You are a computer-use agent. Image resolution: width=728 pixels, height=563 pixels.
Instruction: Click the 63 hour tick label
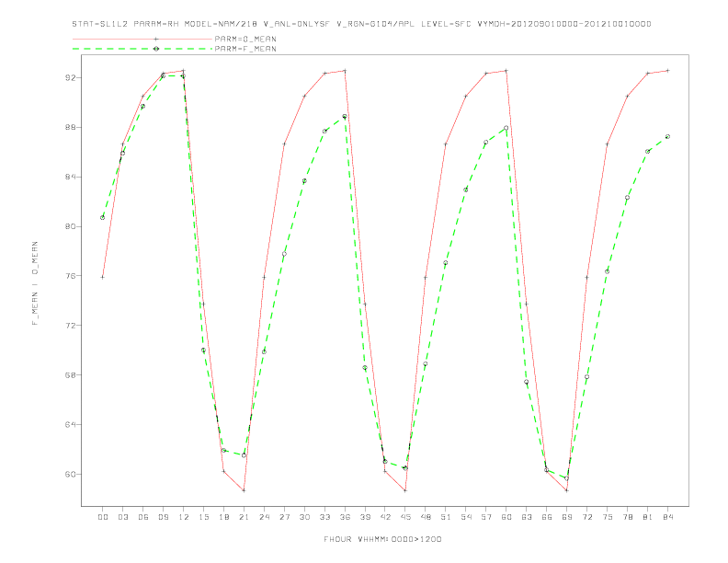coord(527,517)
